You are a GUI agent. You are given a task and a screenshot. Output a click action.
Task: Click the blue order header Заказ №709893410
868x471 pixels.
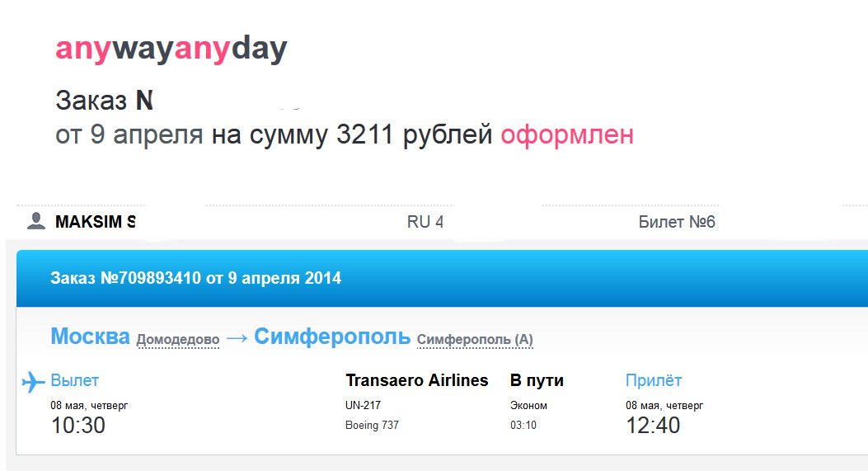click(195, 278)
